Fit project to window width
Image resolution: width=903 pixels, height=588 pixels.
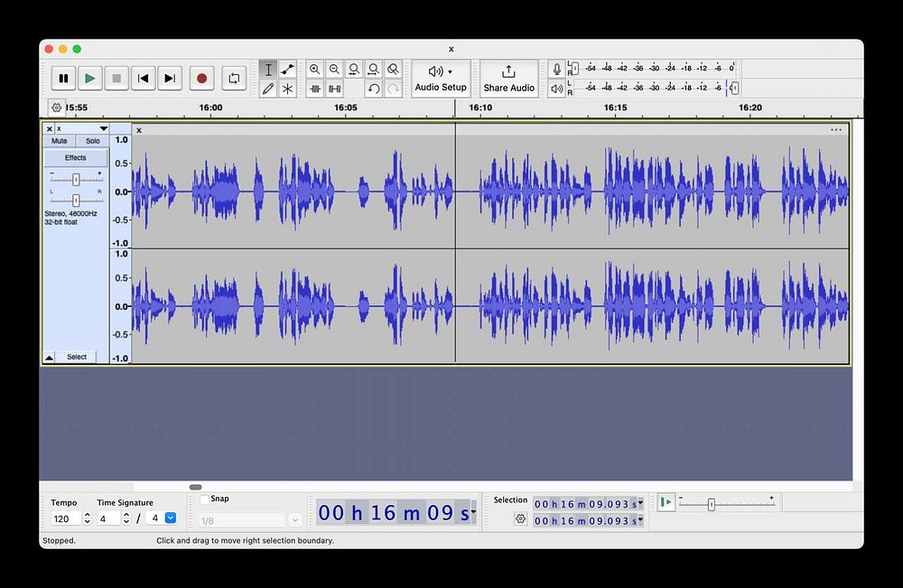coord(374,70)
